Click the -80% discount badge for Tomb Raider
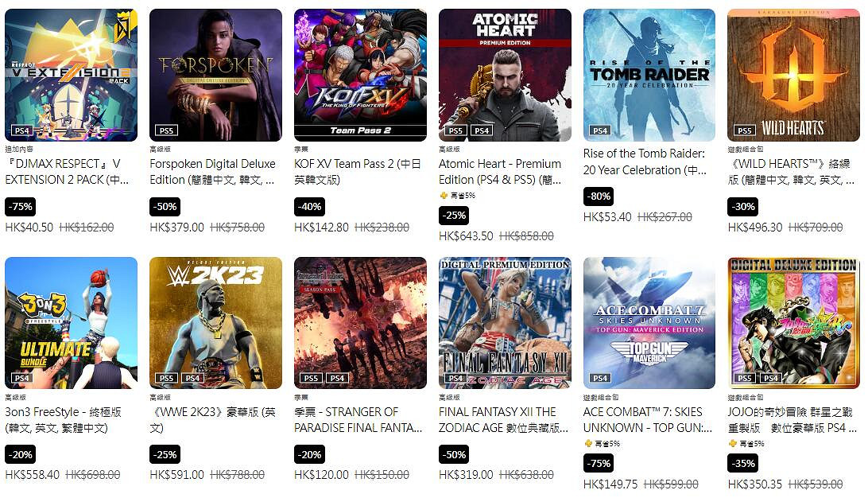This screenshot has width=868, height=498. 599,196
